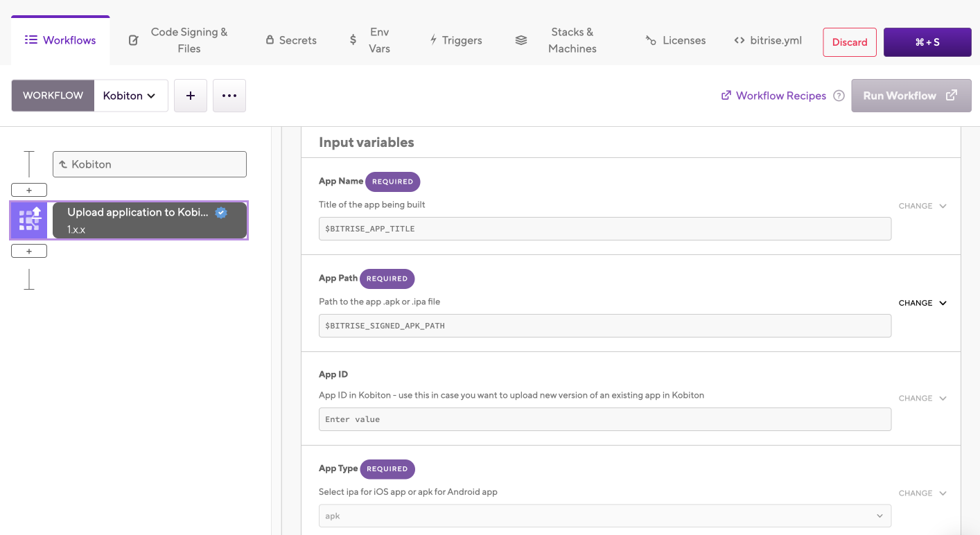Click the Workflow Recipes help question icon
The image size is (980, 535).
(839, 96)
